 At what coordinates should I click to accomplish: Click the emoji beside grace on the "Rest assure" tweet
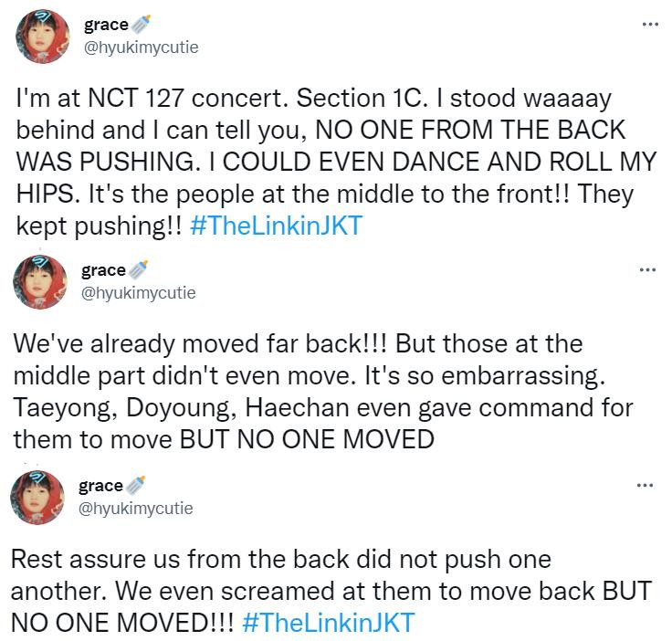(x=136, y=486)
